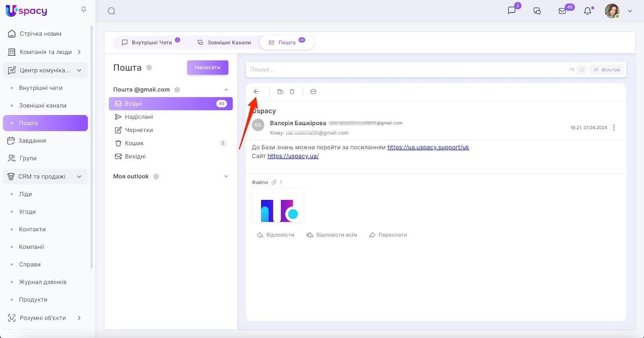This screenshot has height=338, width=644.
Task: Select the Пошта tab
Action: point(287,42)
